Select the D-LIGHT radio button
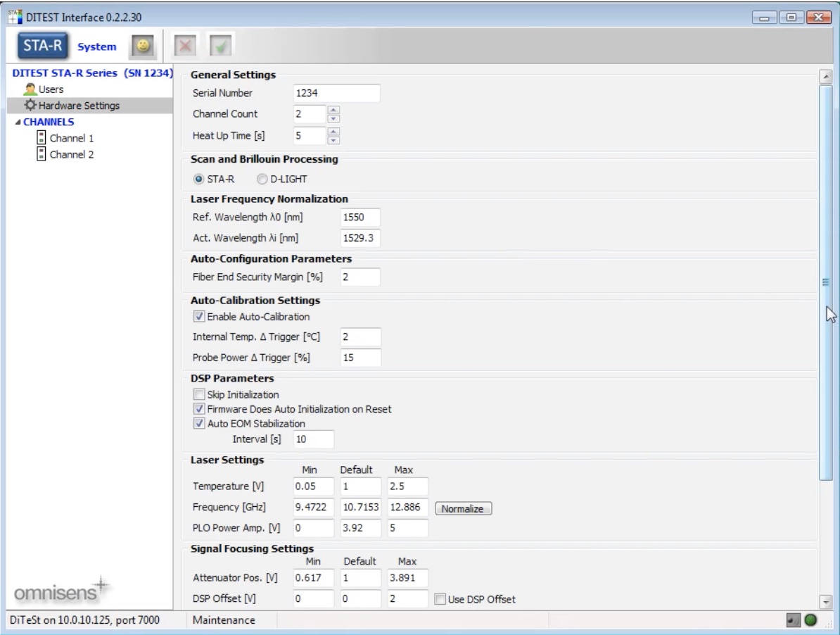The image size is (840, 635). coord(262,179)
